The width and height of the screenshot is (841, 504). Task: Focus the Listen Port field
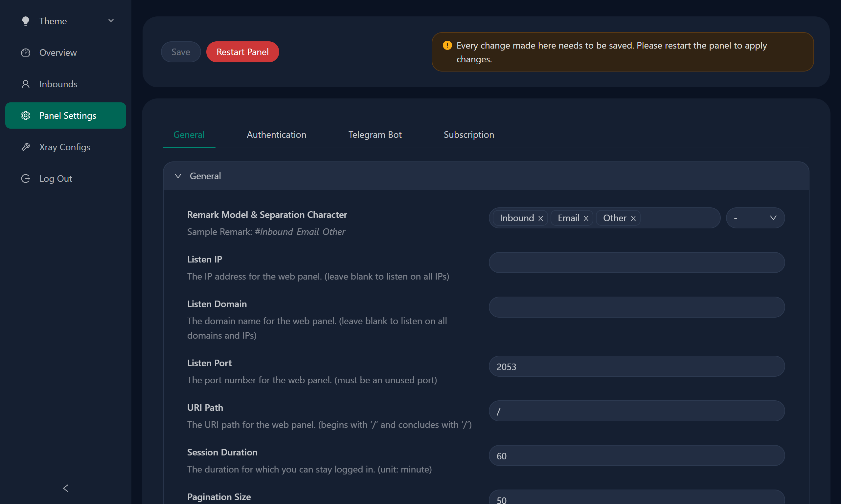tap(636, 367)
